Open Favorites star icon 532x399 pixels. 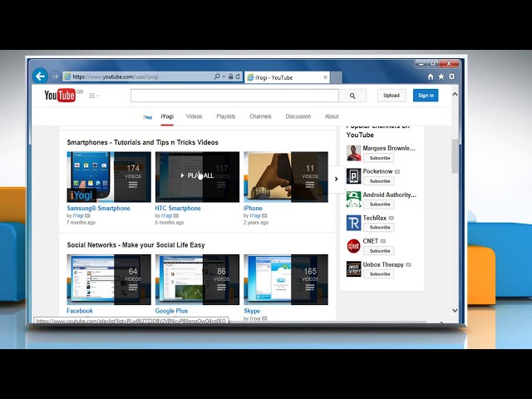click(441, 76)
